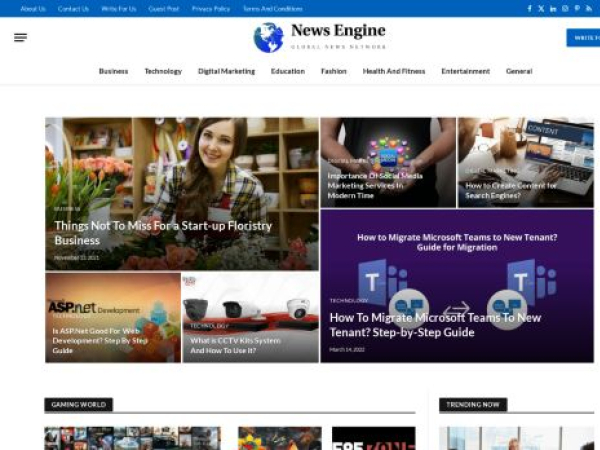Open How to Create Content for Search Engines
Screen dimensions: 600x450
coord(511,191)
